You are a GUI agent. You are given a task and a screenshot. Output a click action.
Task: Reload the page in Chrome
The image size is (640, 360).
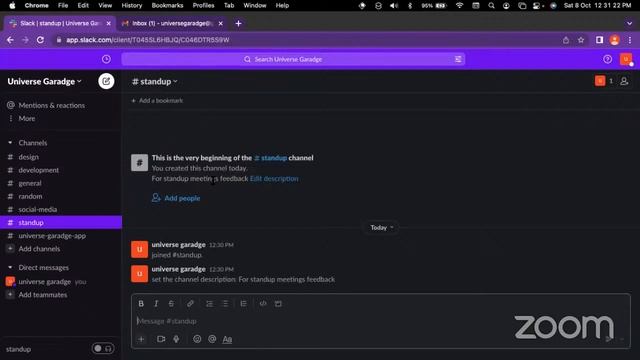tap(40, 40)
